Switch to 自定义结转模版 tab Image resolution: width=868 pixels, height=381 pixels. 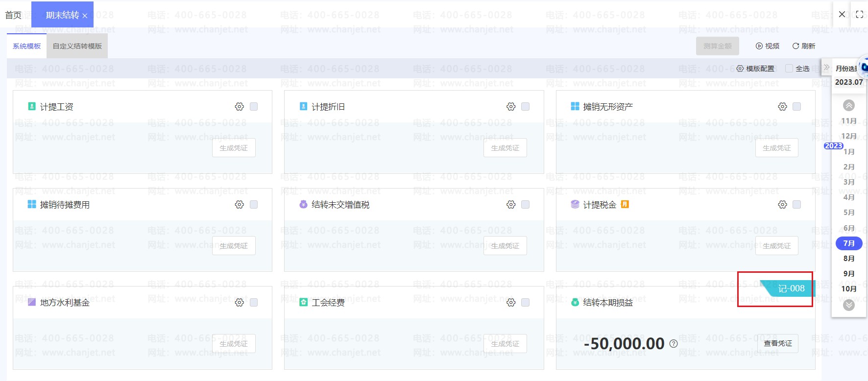click(77, 46)
